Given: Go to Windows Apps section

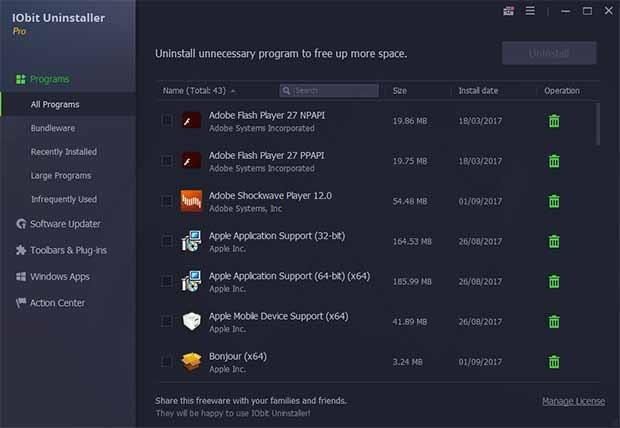Looking at the screenshot, I should point(60,276).
